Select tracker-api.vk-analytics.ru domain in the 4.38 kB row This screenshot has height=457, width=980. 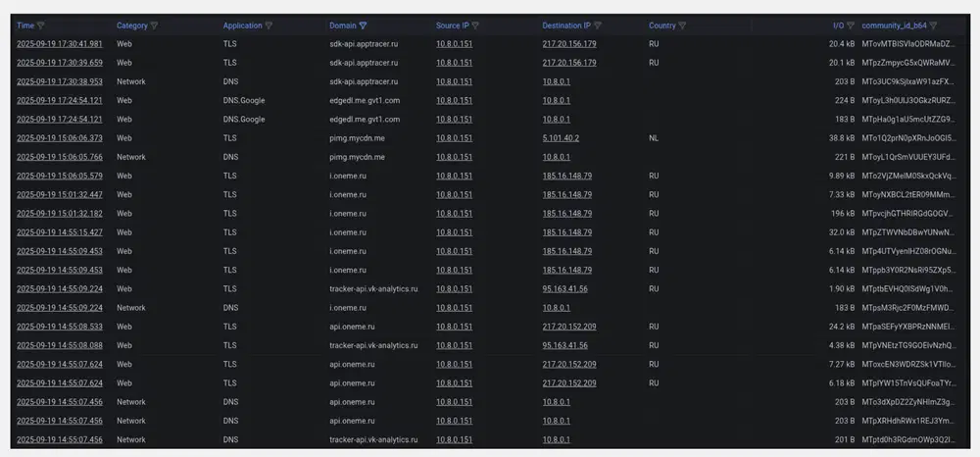pos(373,345)
